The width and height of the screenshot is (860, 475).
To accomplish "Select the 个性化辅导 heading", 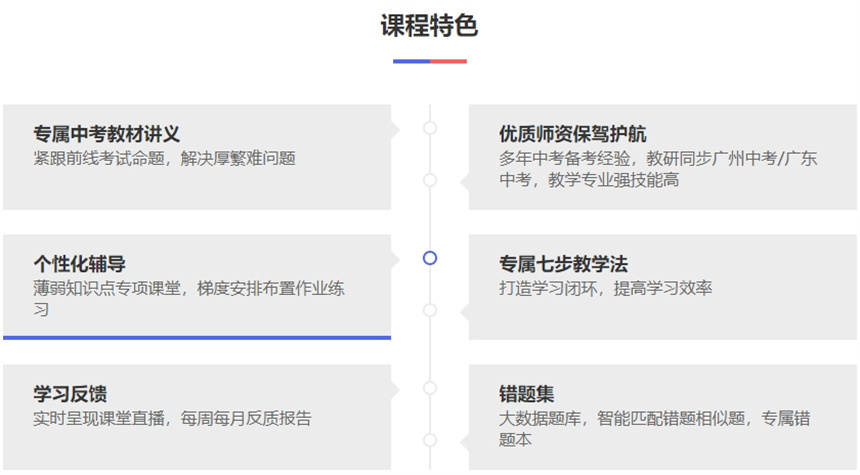I will click(x=79, y=264).
